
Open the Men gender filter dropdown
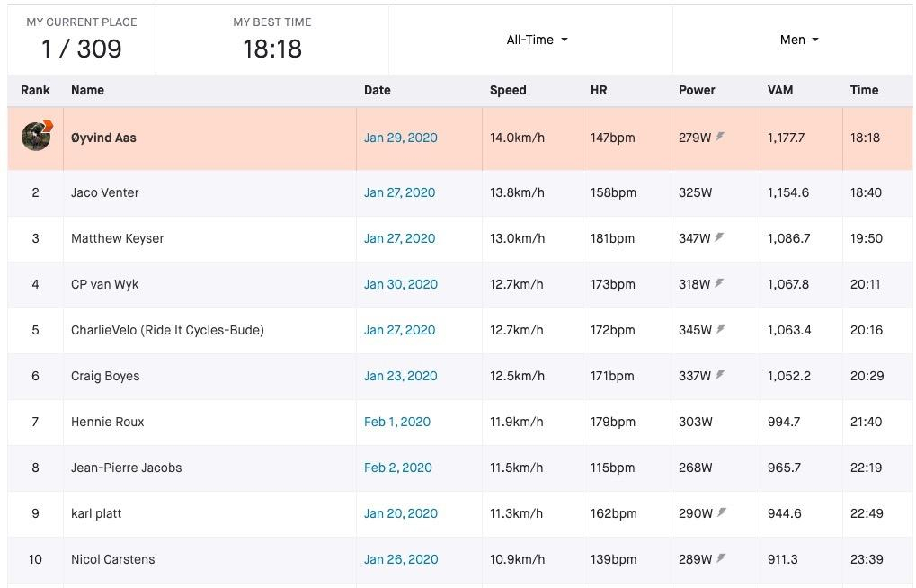pyautogui.click(x=798, y=40)
